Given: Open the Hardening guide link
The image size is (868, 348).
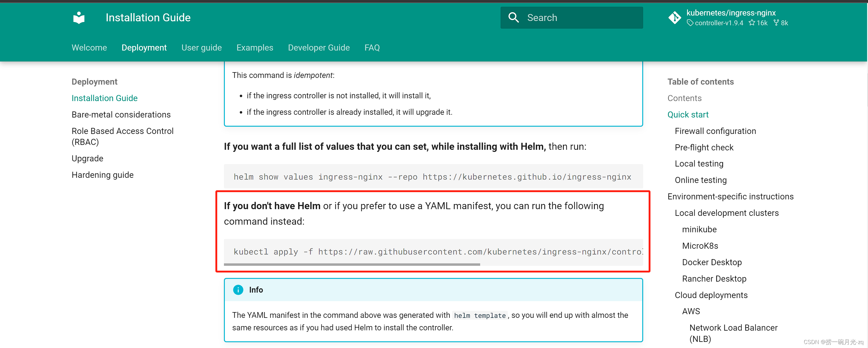Looking at the screenshot, I should coord(102,175).
